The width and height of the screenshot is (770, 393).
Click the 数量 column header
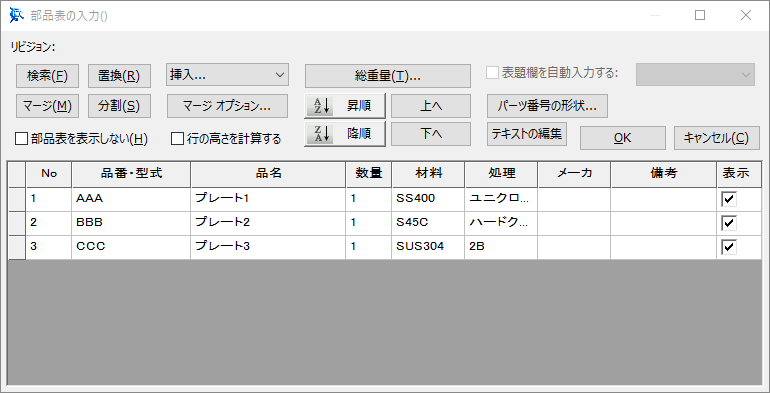[x=369, y=173]
